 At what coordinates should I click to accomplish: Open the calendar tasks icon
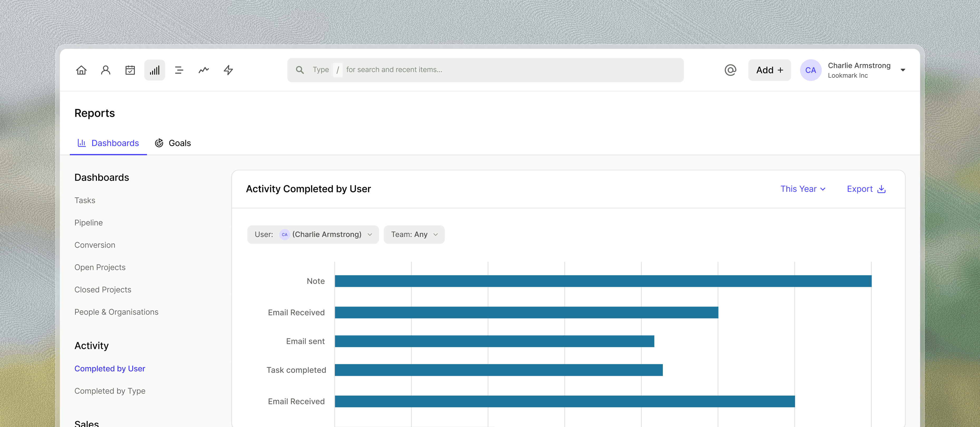[x=130, y=70]
